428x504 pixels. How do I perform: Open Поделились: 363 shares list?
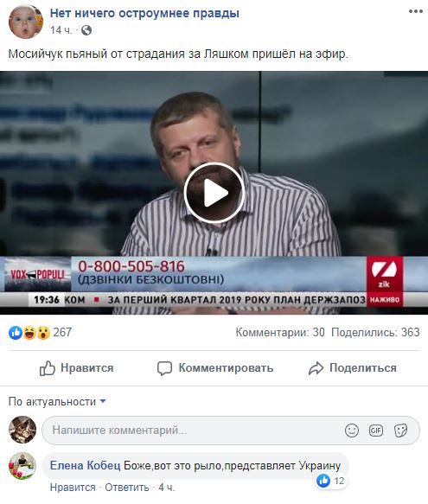375,332
